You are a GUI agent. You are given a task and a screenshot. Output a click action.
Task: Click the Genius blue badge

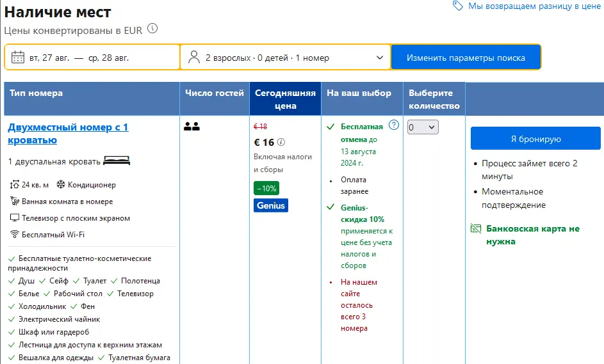[270, 205]
